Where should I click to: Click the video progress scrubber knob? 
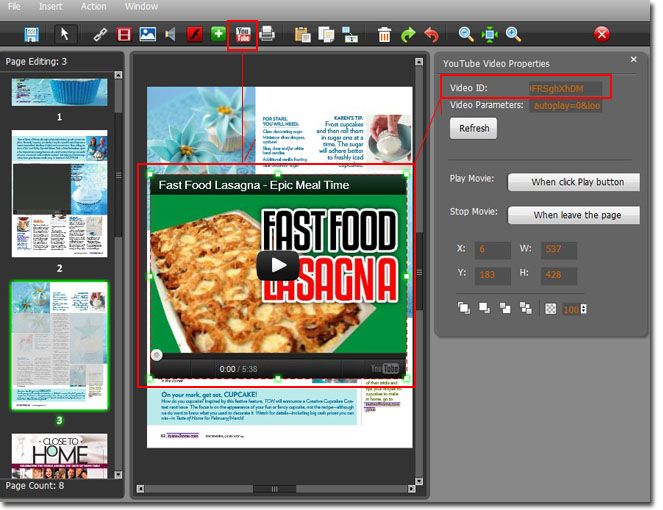(156, 355)
